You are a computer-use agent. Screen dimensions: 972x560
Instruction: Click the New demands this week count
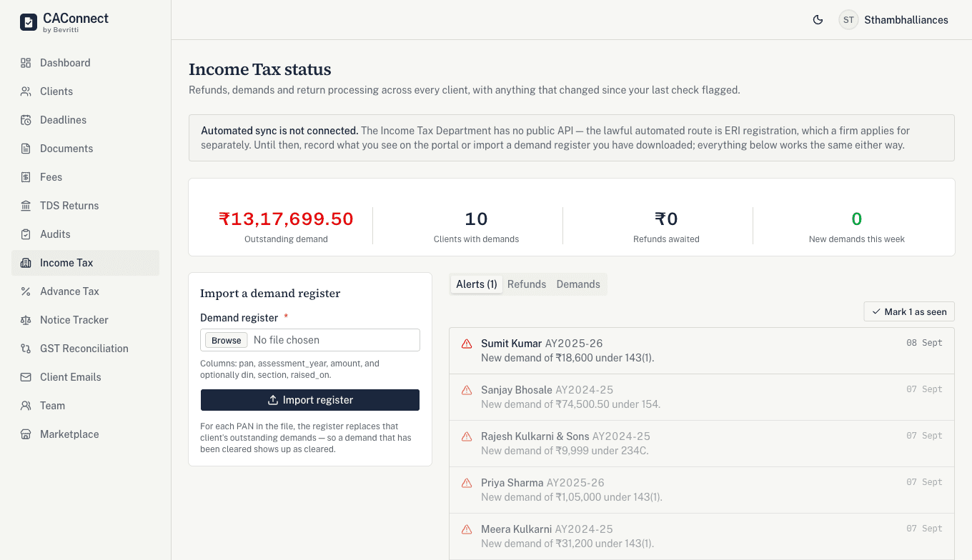point(857,219)
